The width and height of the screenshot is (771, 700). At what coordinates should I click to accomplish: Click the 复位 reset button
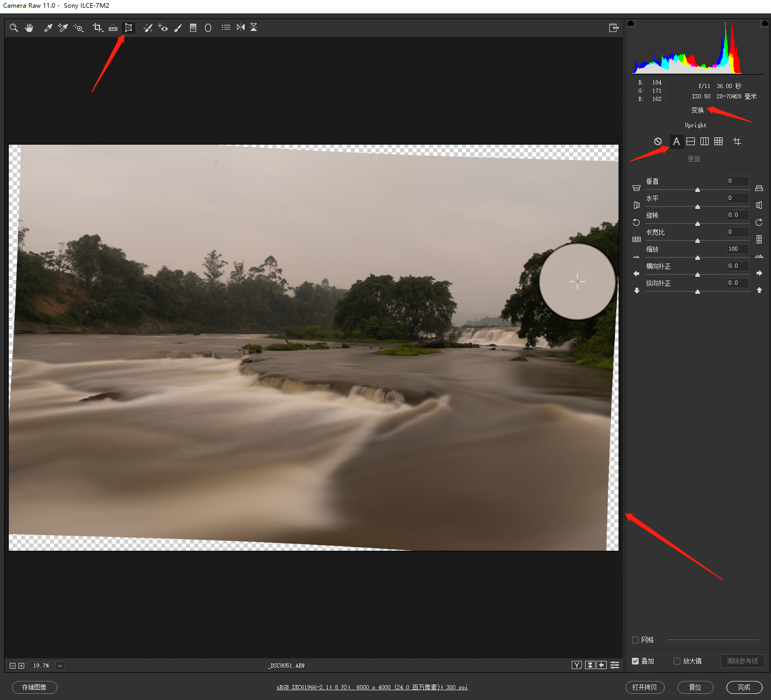coord(695,687)
